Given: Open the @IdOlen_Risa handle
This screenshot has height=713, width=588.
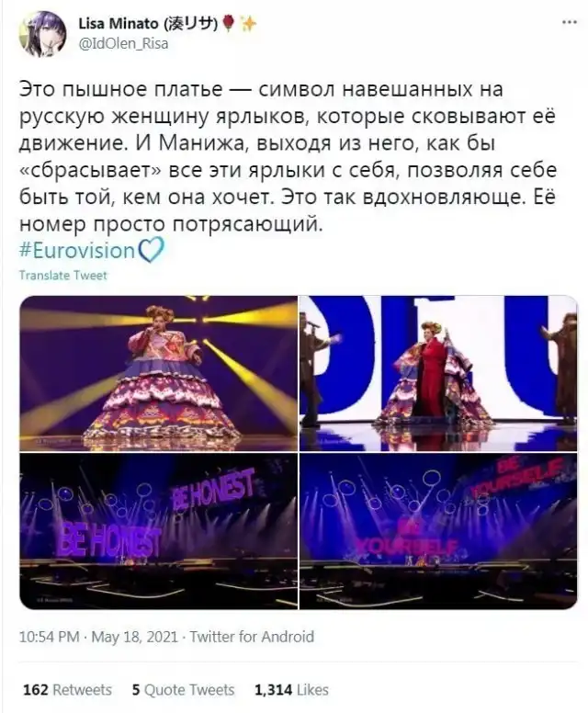Looking at the screenshot, I should (123, 44).
